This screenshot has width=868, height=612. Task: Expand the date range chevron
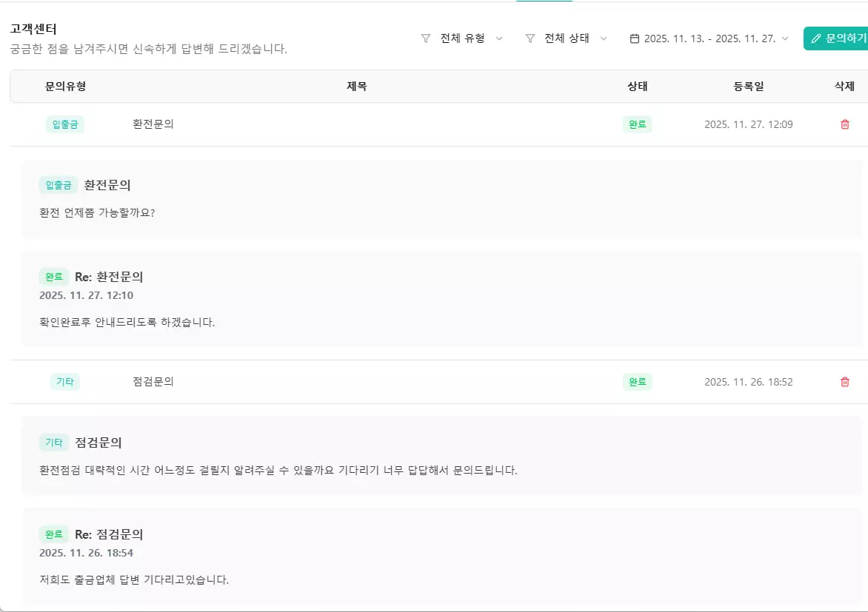click(785, 38)
